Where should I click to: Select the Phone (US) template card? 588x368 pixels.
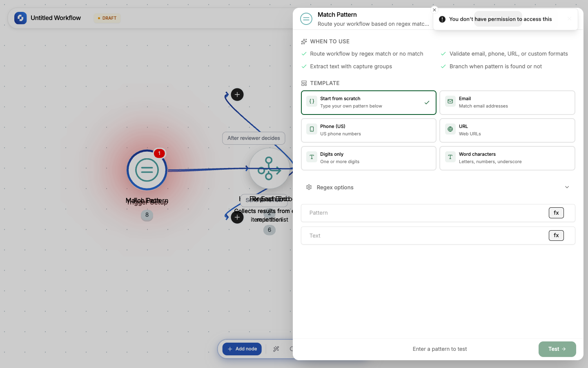[x=369, y=130]
